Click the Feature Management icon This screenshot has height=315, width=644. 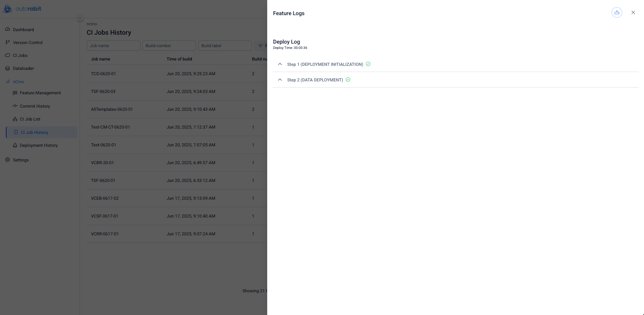(15, 93)
